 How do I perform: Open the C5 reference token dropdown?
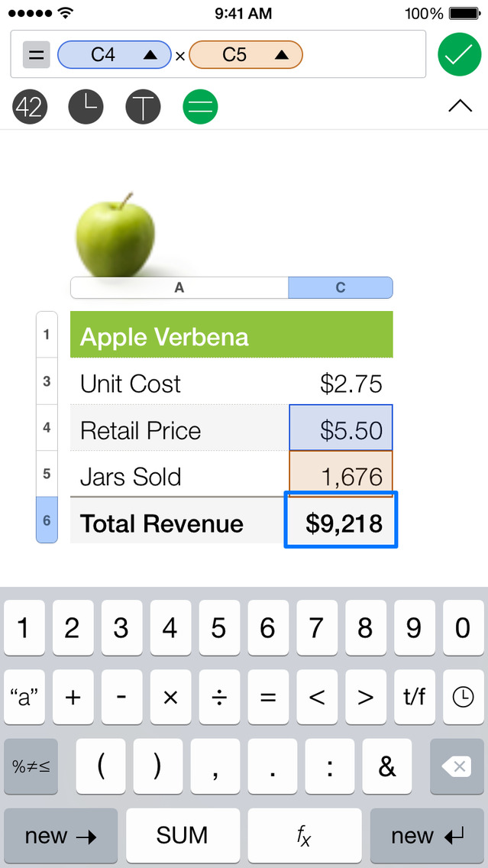282,55
